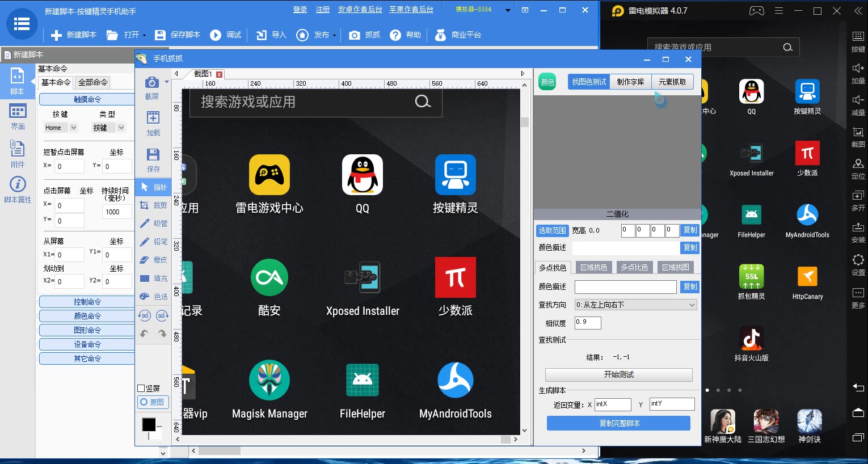
Task: Open 脚本属性 script properties panel
Action: pos(18,190)
